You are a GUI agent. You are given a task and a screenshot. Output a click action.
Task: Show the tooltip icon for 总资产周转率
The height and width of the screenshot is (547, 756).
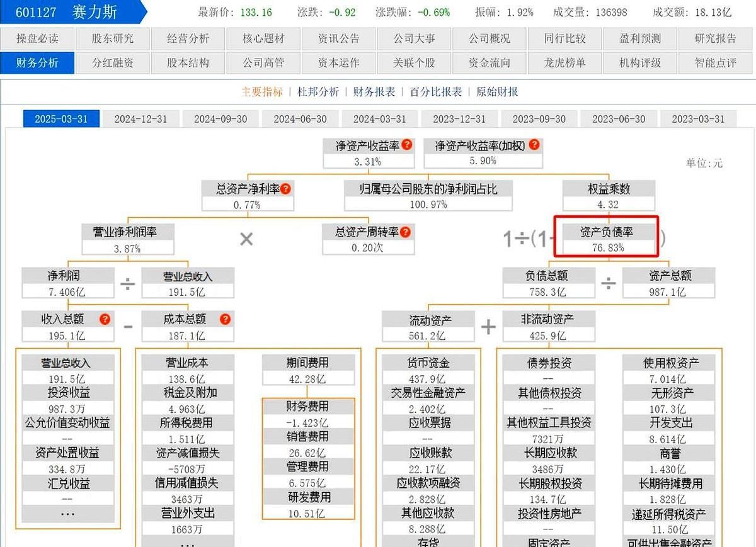pos(405,232)
